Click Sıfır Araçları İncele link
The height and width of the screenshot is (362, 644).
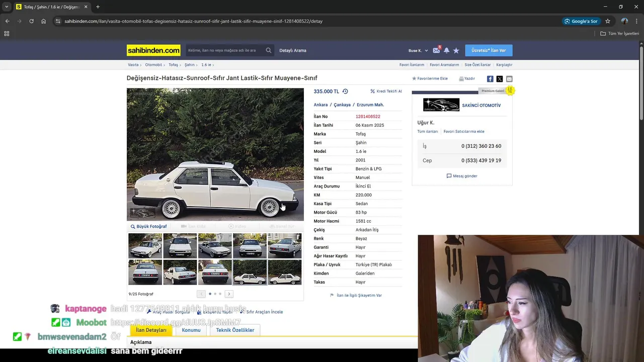coord(261,312)
